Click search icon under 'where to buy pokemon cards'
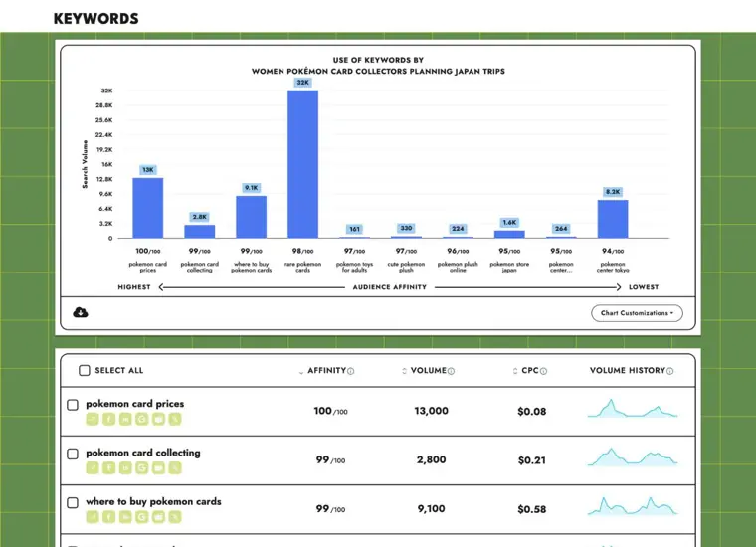Image resolution: width=756 pixels, height=547 pixels. tap(175, 517)
